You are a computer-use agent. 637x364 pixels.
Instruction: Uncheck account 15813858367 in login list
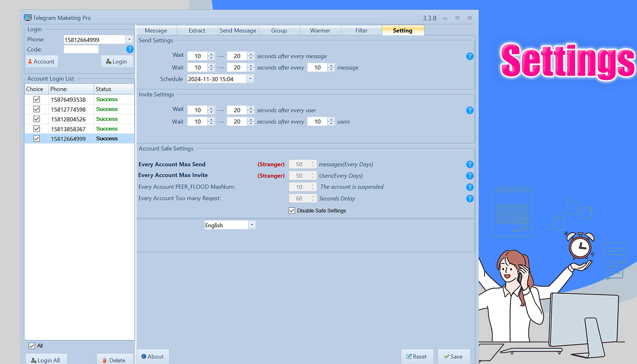click(36, 129)
